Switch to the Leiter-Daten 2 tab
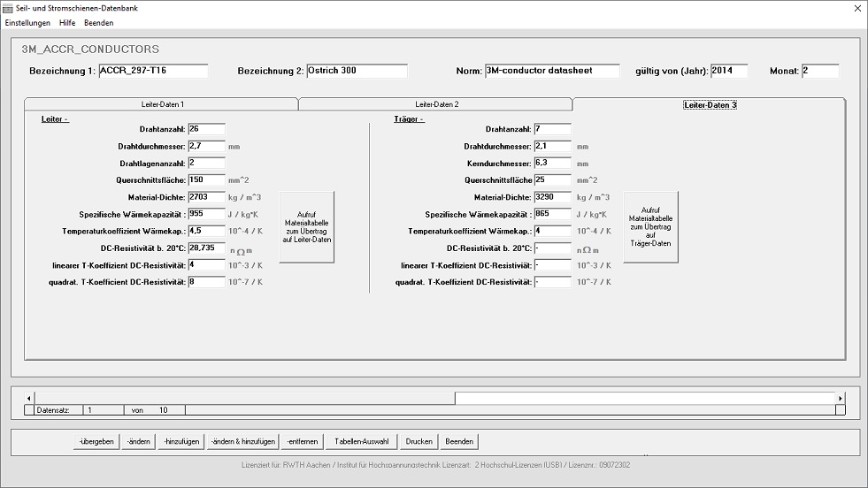Image resolution: width=868 pixels, height=488 pixels. click(x=436, y=104)
